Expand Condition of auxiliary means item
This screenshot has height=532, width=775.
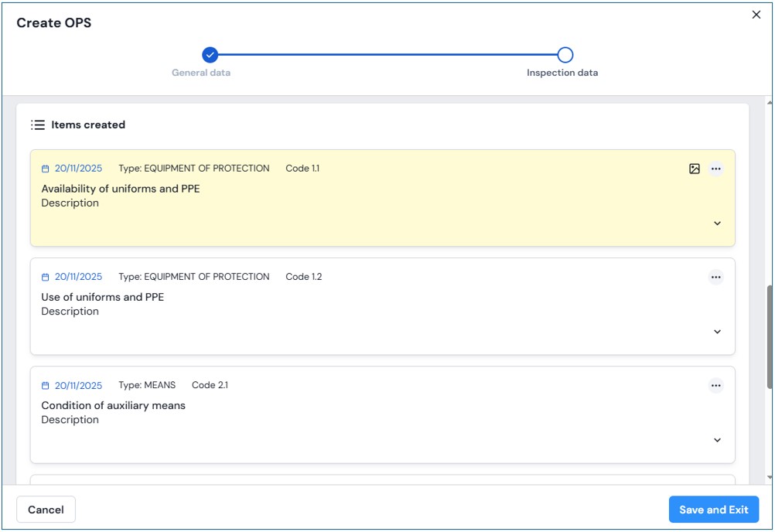[x=717, y=440]
